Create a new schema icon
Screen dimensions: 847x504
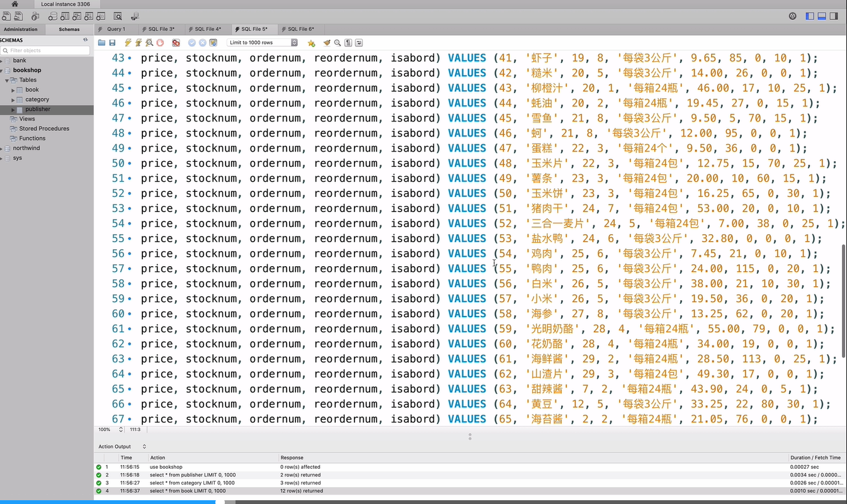tap(53, 16)
